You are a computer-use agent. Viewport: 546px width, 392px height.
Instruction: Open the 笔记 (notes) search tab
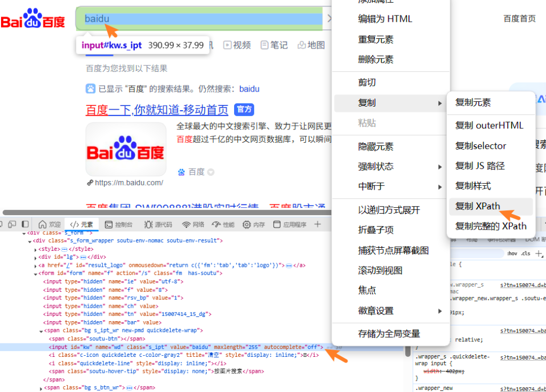click(x=275, y=45)
